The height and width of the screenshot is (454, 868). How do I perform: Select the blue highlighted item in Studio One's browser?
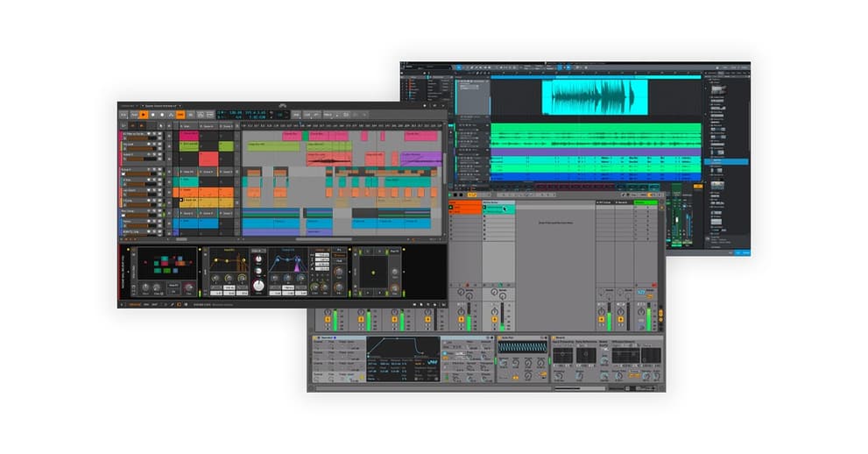726,161
